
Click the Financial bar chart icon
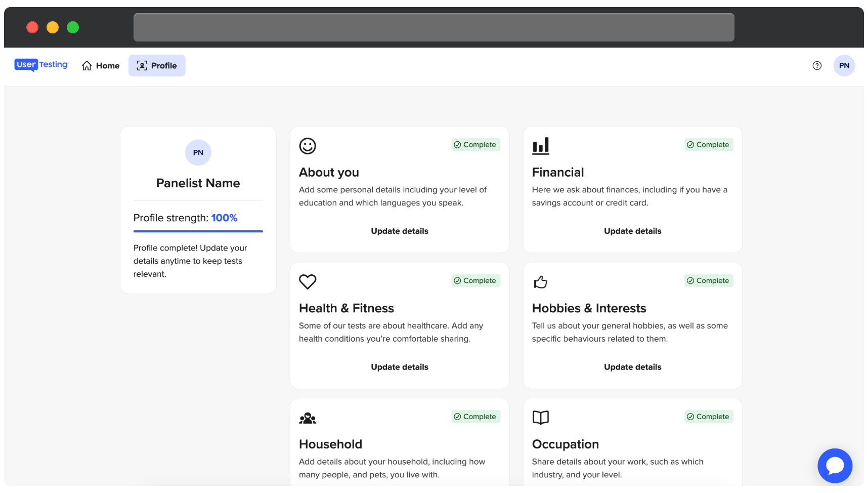coord(541,146)
